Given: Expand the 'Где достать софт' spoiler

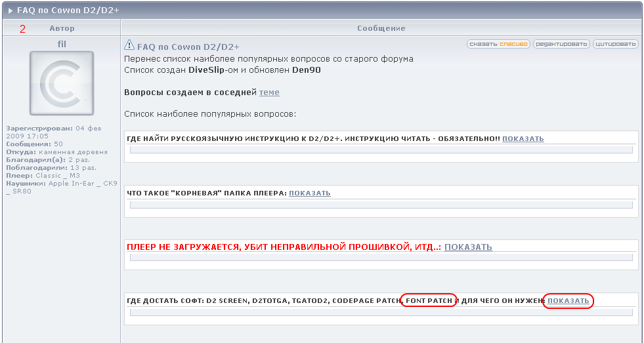Looking at the screenshot, I should tap(568, 301).
